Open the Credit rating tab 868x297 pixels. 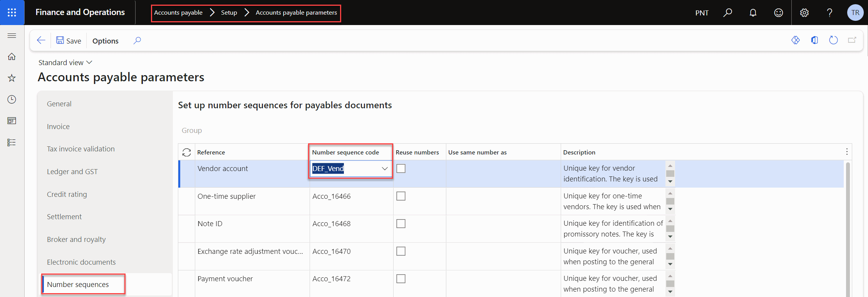pyautogui.click(x=67, y=194)
